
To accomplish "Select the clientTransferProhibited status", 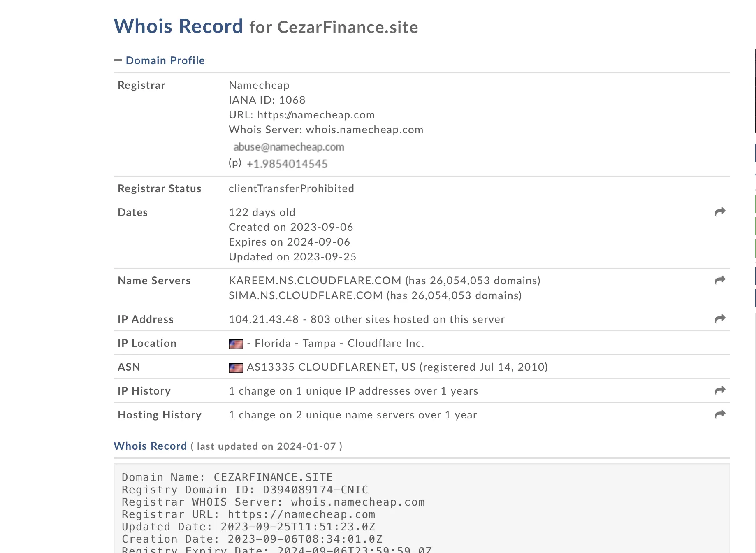I will point(292,188).
